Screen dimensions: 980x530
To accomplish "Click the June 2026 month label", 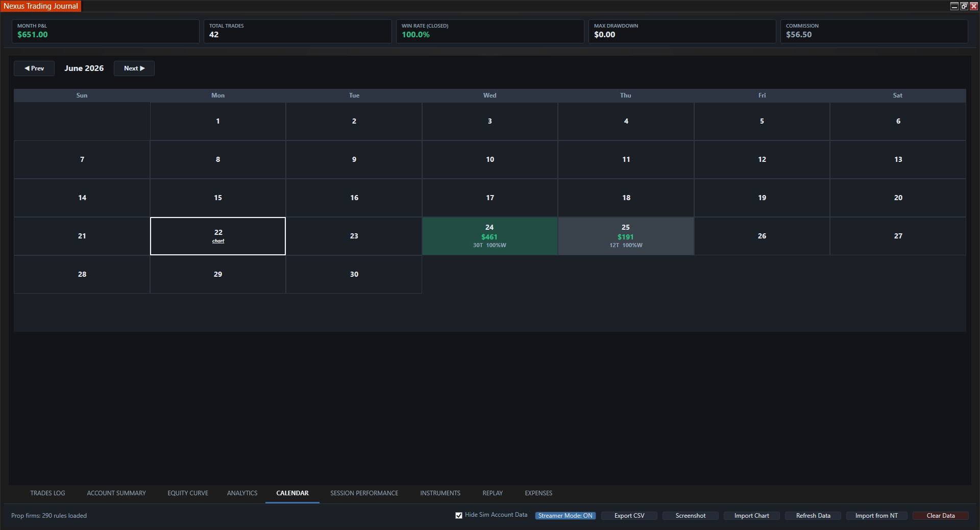I will (84, 68).
